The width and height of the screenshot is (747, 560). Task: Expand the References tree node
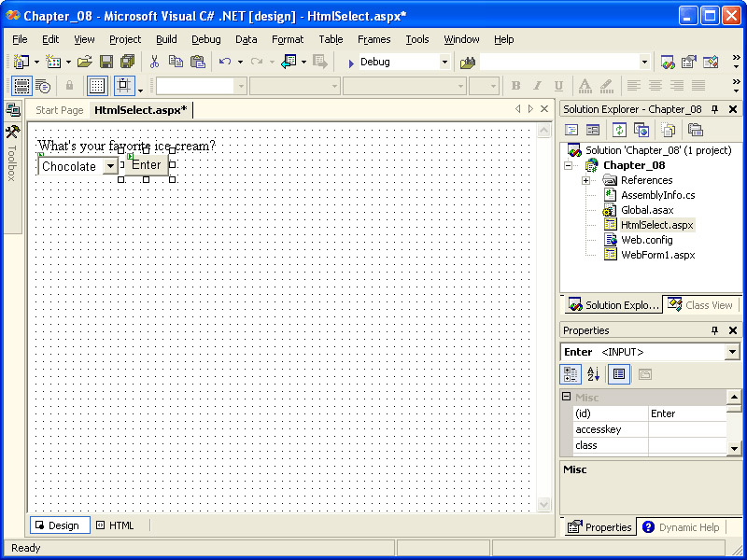coord(585,180)
